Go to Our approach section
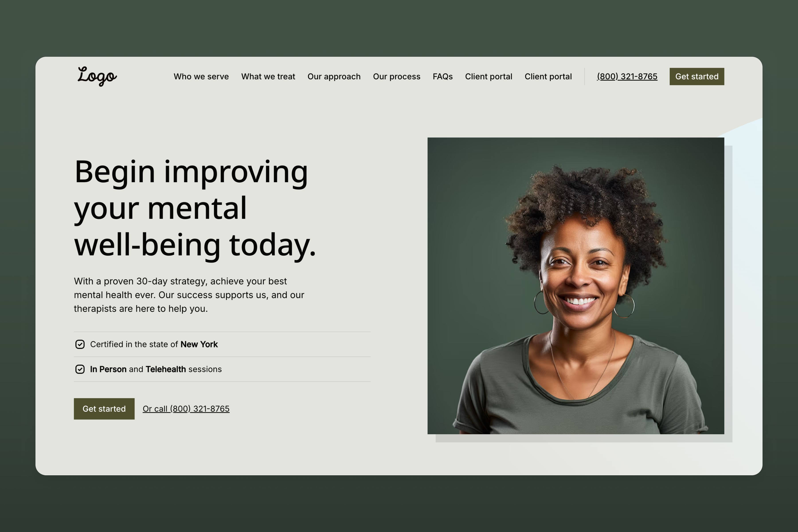Image resolution: width=798 pixels, height=532 pixels. pos(334,77)
